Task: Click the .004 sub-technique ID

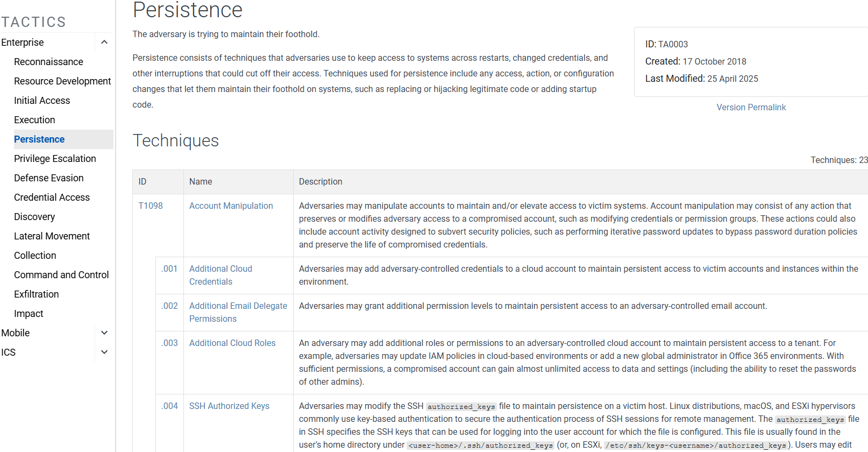Action: [x=170, y=406]
